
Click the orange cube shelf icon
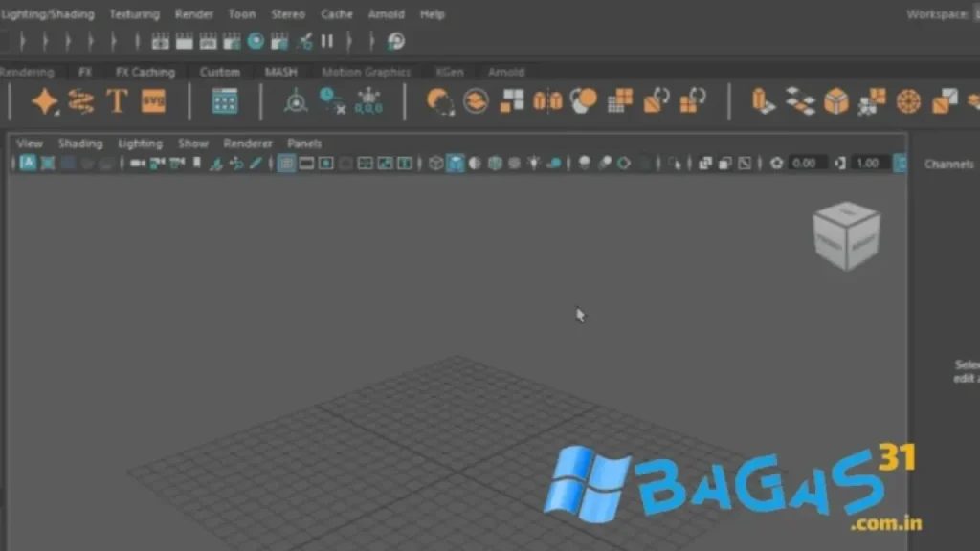836,100
